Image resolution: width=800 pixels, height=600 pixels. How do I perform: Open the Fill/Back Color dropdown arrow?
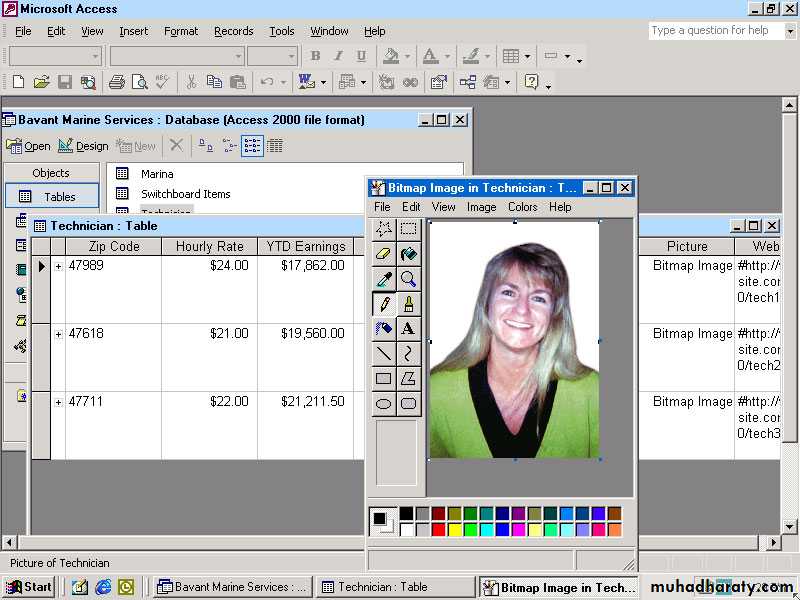(x=408, y=57)
